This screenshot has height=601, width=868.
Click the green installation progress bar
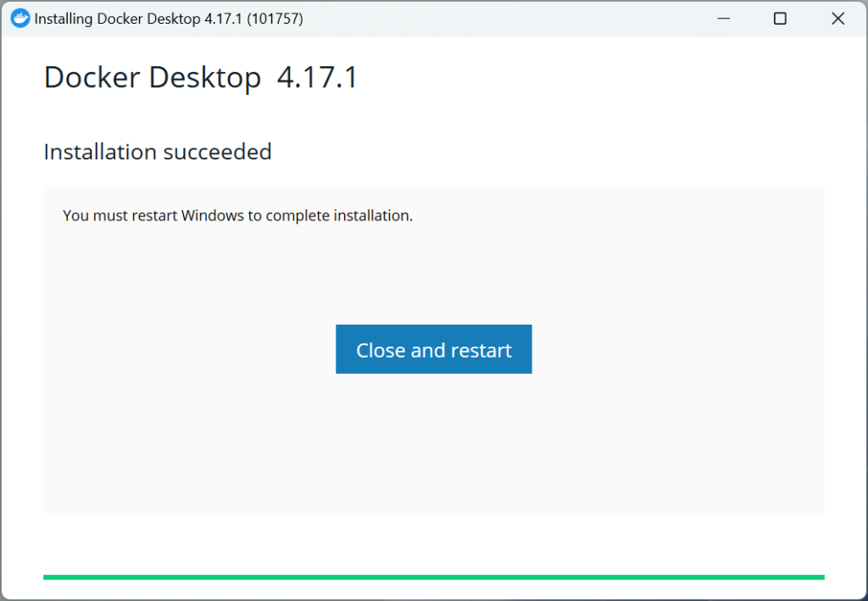coord(433,577)
